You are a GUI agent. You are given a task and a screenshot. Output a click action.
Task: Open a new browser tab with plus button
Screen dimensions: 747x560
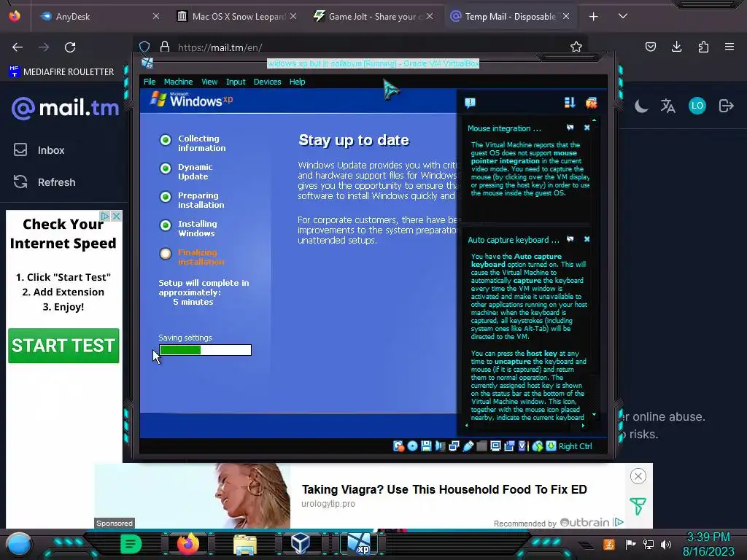click(593, 17)
